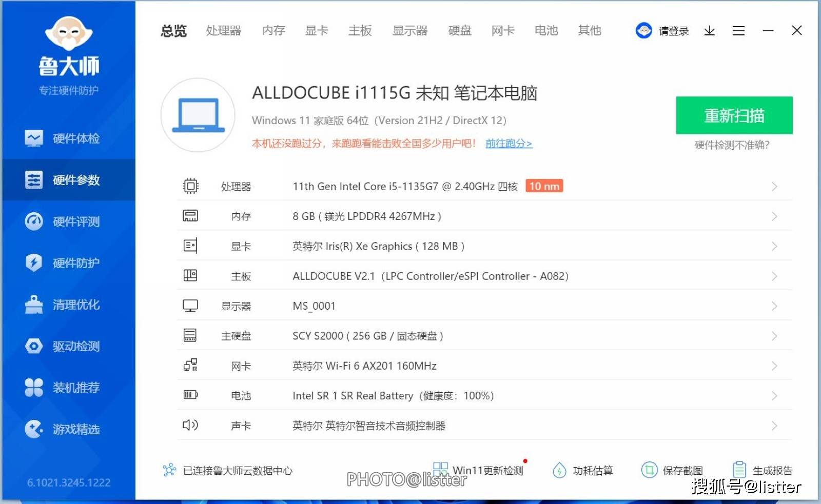
Task: Click the 11th Gen Intel Core i5-1135G7 text
Action: (405, 187)
